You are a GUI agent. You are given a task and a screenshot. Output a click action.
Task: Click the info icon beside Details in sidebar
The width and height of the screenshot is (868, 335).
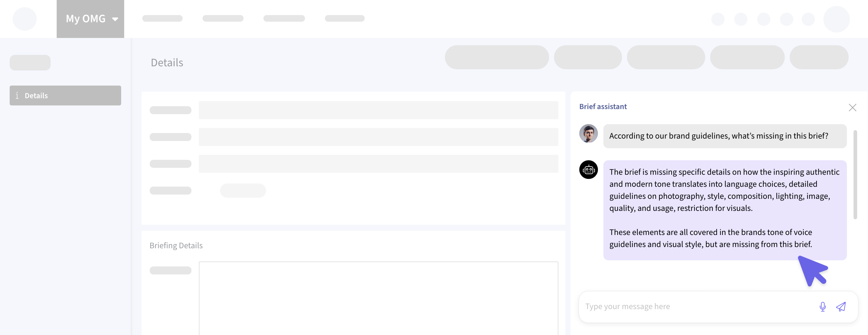click(x=17, y=95)
